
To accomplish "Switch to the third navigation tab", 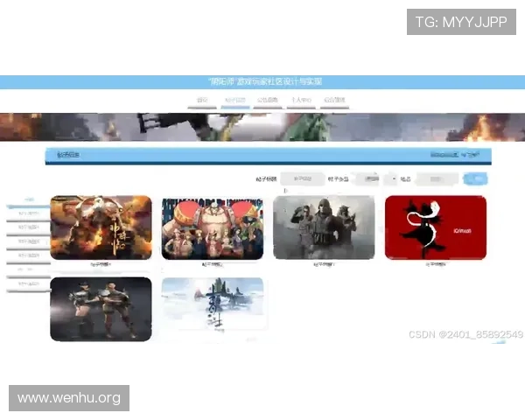I will coord(267,101).
